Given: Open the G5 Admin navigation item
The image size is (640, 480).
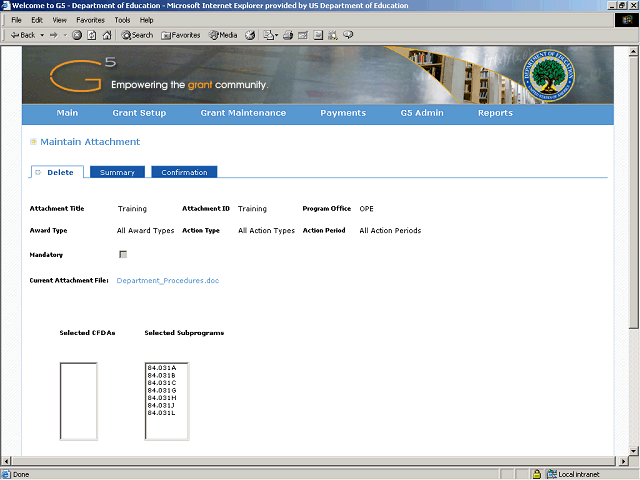Looking at the screenshot, I should 422,113.
